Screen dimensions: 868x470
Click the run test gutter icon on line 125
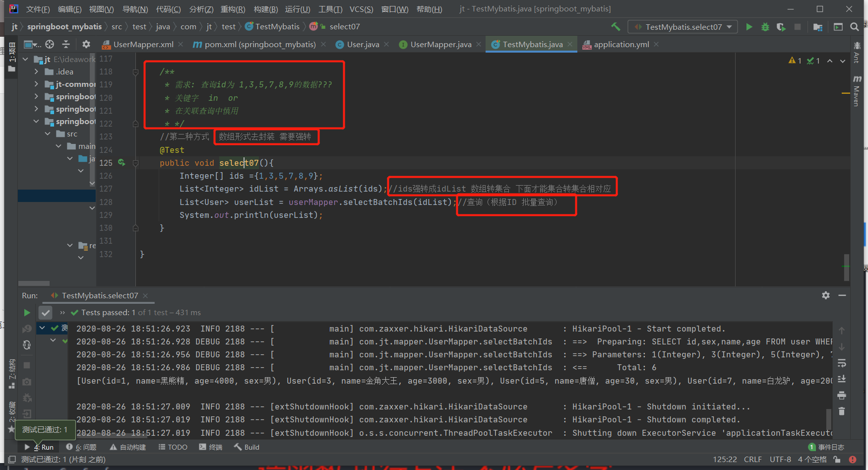[122, 163]
